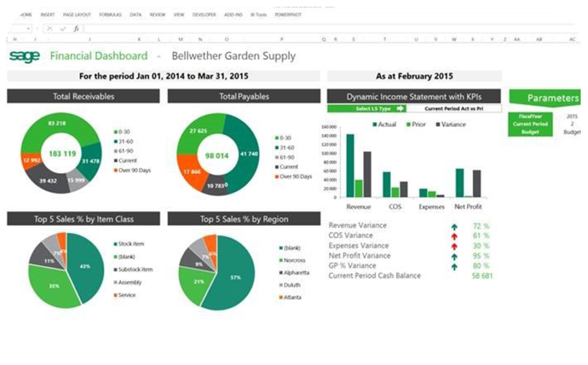Click the Insert Function fx icon
Viewport: 588px width, 365px height.
point(76,28)
